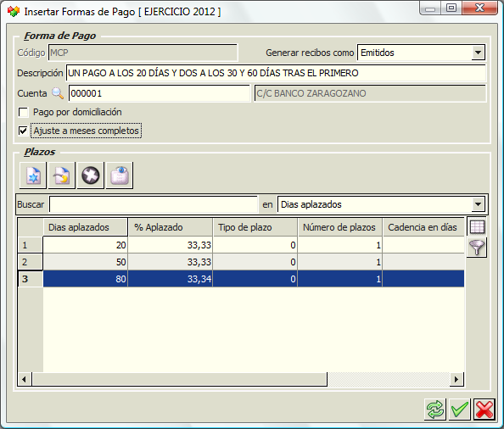The width and height of the screenshot is (504, 429).
Task: Maximize the Insertar Formas de Pago window
Action: (451, 8)
